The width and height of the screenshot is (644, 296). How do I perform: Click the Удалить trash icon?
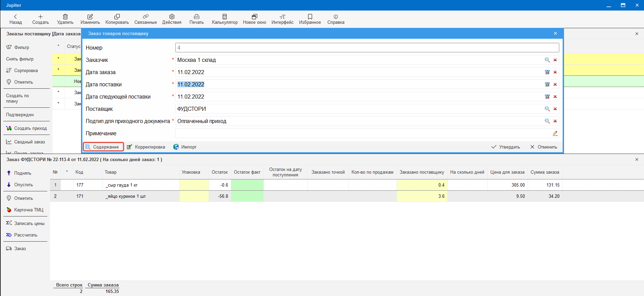65,17
